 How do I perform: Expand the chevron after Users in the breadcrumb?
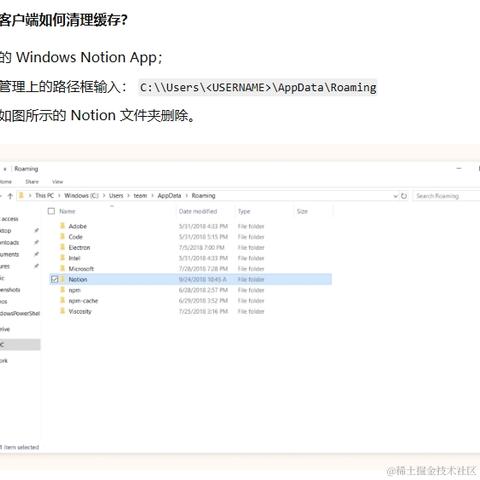(x=128, y=196)
